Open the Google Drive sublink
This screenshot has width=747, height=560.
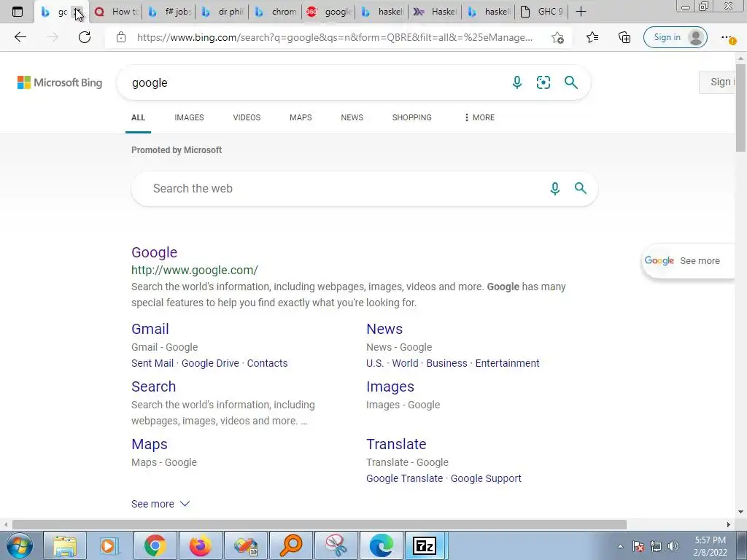(x=210, y=363)
